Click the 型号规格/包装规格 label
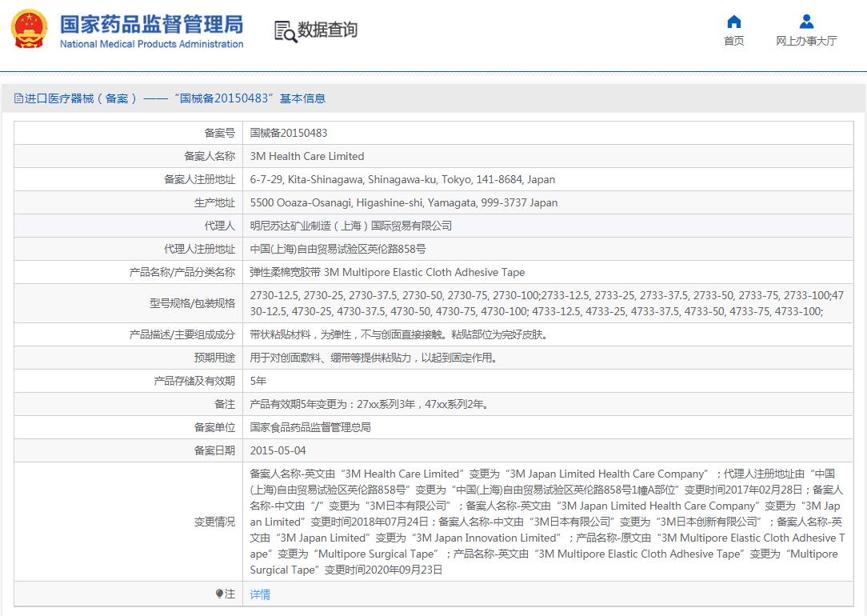This screenshot has height=616, width=867. (x=193, y=303)
